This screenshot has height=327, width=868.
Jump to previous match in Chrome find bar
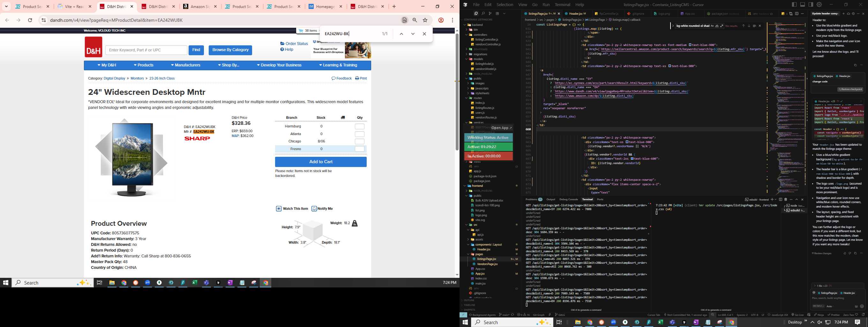401,34
